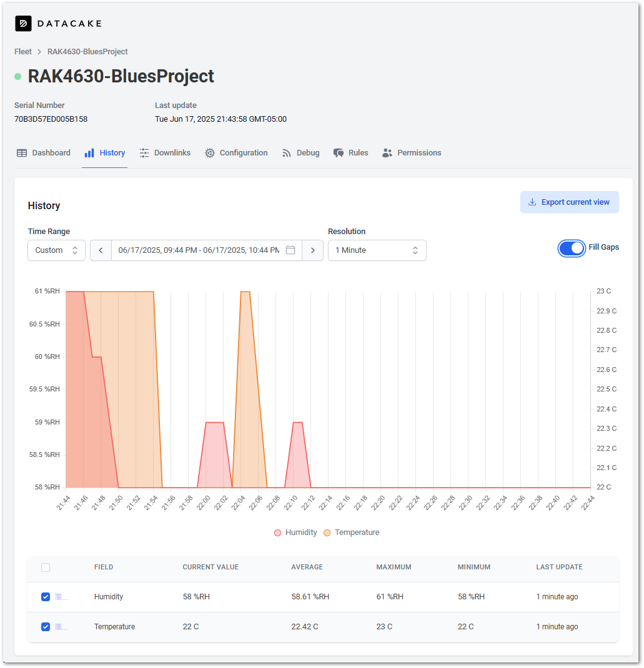Switch to the History tab
Screen dimensions: 644x668
pos(104,153)
